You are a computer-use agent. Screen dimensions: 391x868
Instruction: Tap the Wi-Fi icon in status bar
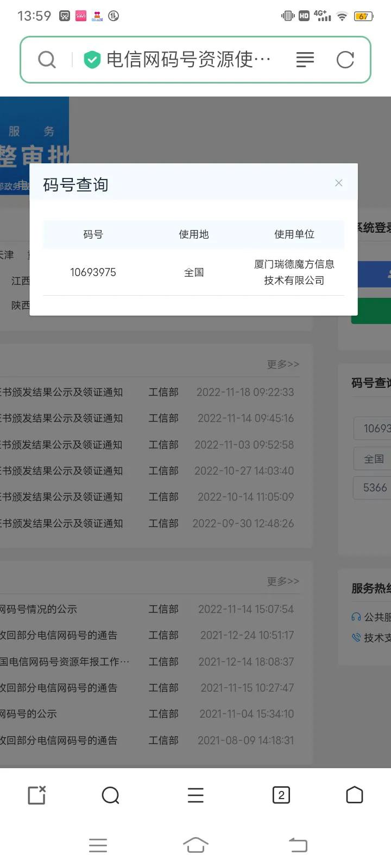click(342, 16)
